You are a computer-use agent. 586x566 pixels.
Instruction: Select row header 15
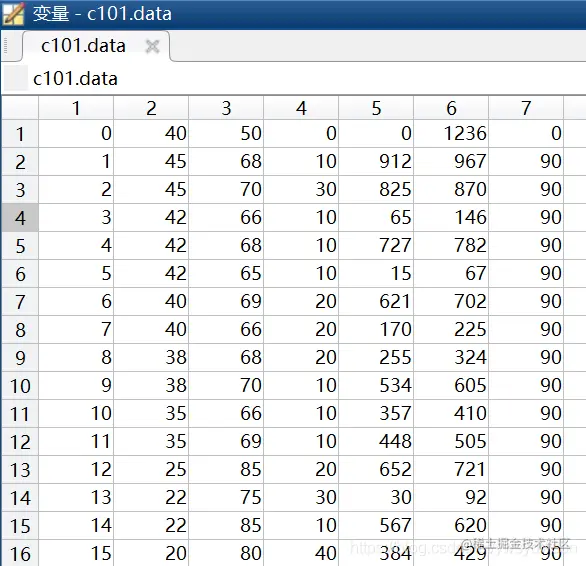20,526
